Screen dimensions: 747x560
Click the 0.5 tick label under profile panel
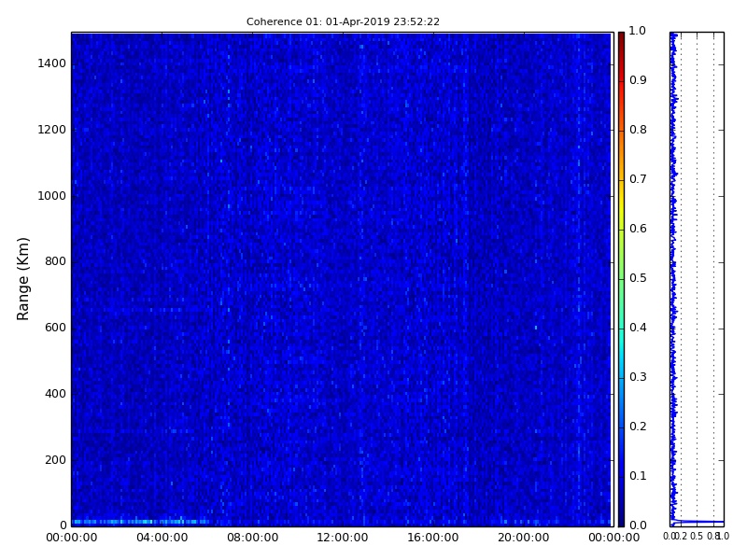pyautogui.click(x=696, y=537)
